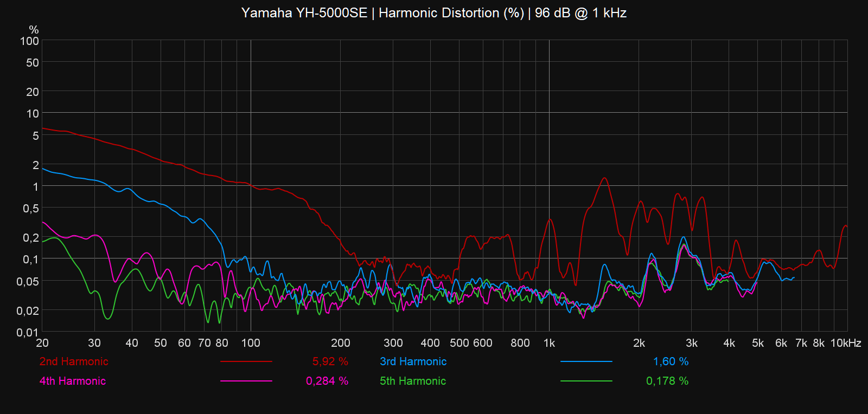Select the 200 label on frequency axis
The height and width of the screenshot is (414, 868).
pos(340,343)
